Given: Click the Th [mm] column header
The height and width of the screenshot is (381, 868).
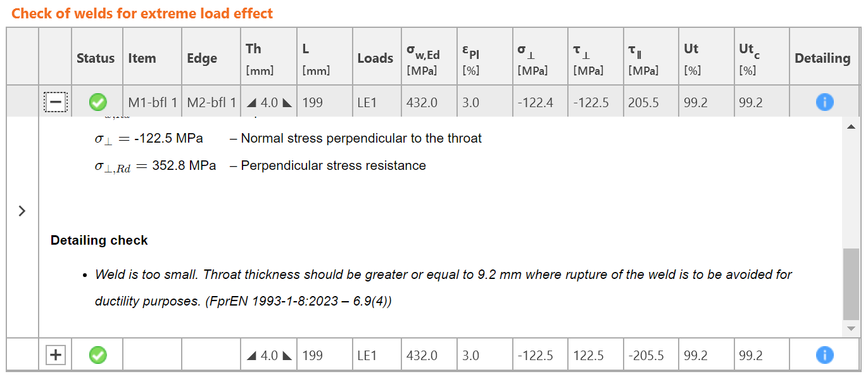Looking at the screenshot, I should tap(260, 58).
